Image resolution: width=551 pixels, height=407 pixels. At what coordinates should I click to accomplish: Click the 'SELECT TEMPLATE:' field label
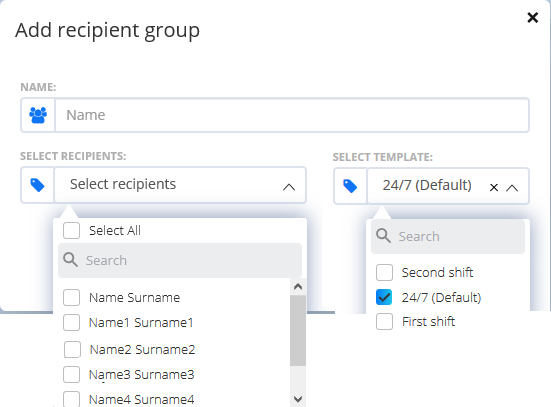click(x=383, y=157)
